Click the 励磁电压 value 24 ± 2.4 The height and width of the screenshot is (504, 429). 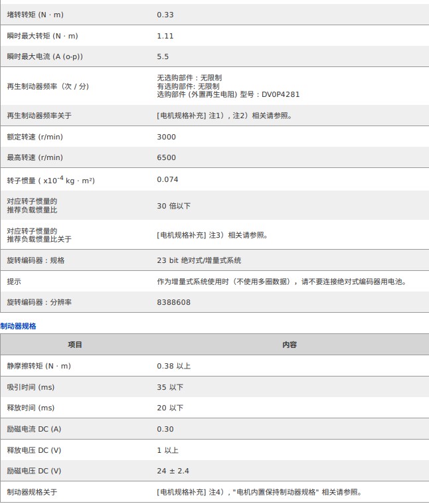(173, 471)
